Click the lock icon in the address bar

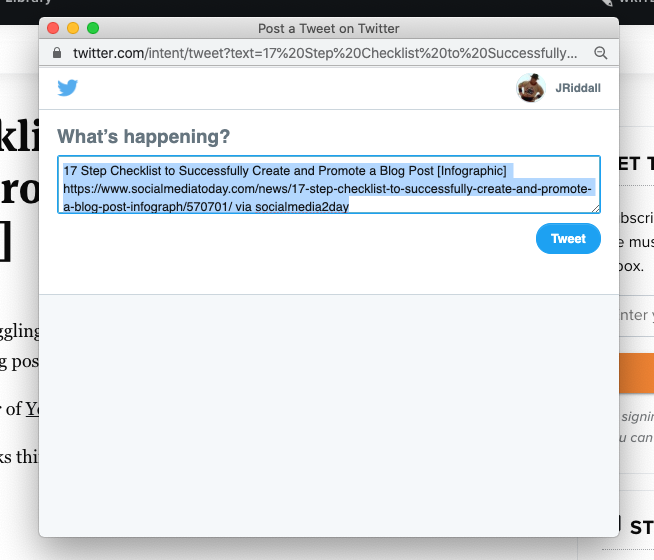coord(59,52)
